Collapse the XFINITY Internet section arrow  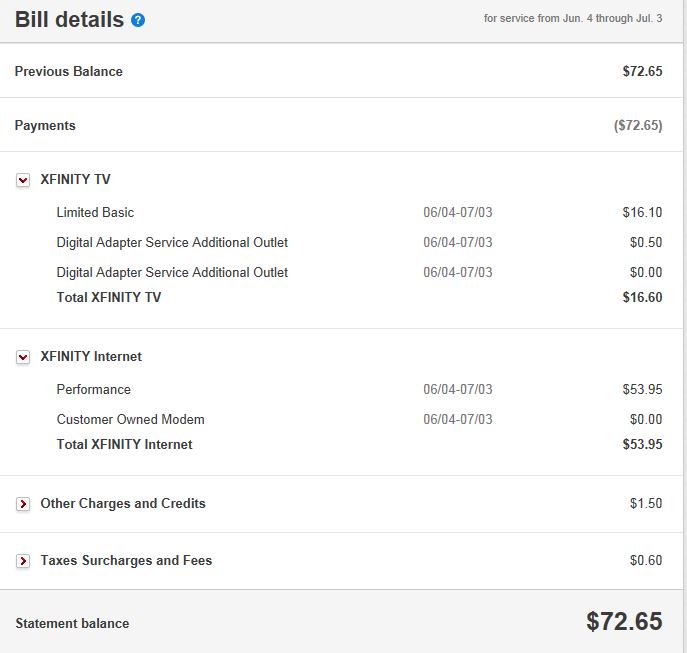(x=23, y=357)
